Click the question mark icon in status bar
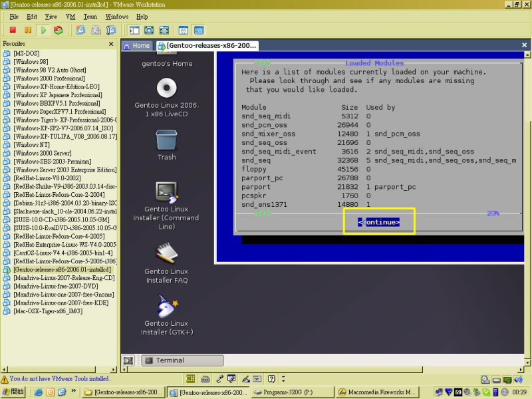The image size is (532, 399). 271,378
